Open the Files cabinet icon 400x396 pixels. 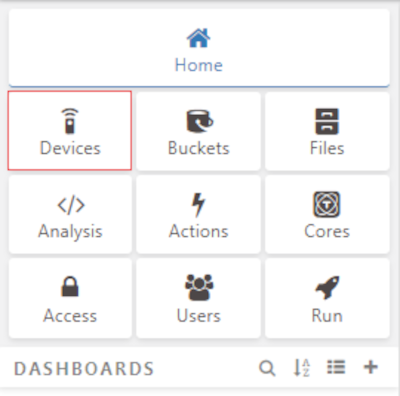pyautogui.click(x=327, y=121)
